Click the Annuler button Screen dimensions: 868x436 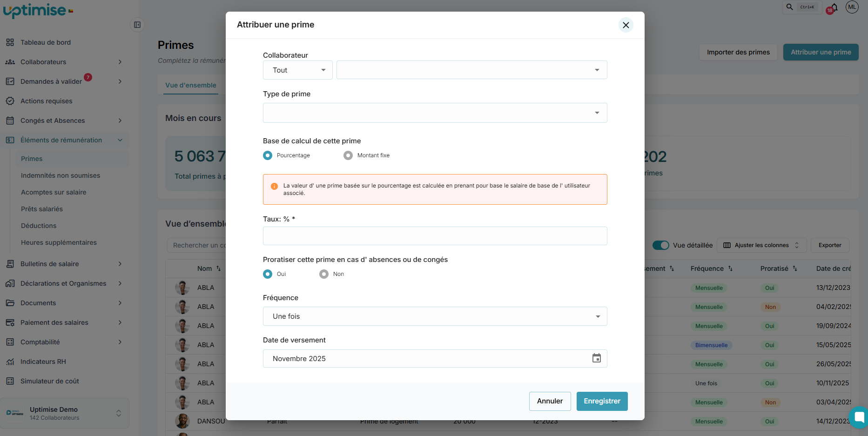[x=550, y=401]
